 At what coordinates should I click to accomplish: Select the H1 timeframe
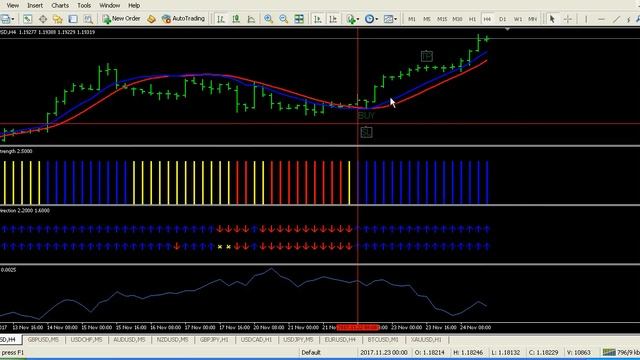pos(472,19)
